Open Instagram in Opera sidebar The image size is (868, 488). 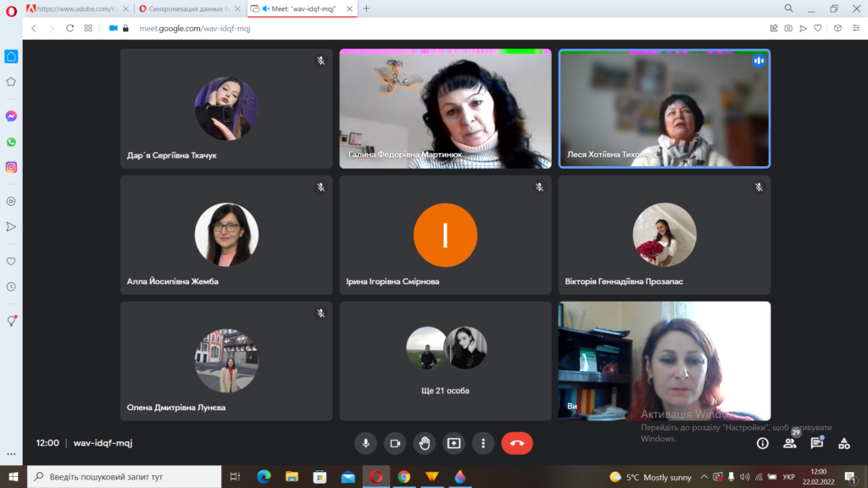coord(11,167)
